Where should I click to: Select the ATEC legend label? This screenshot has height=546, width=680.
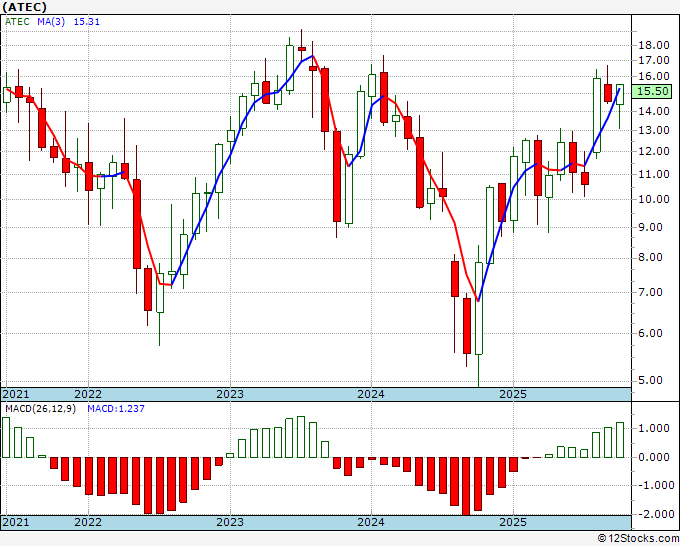point(17,22)
